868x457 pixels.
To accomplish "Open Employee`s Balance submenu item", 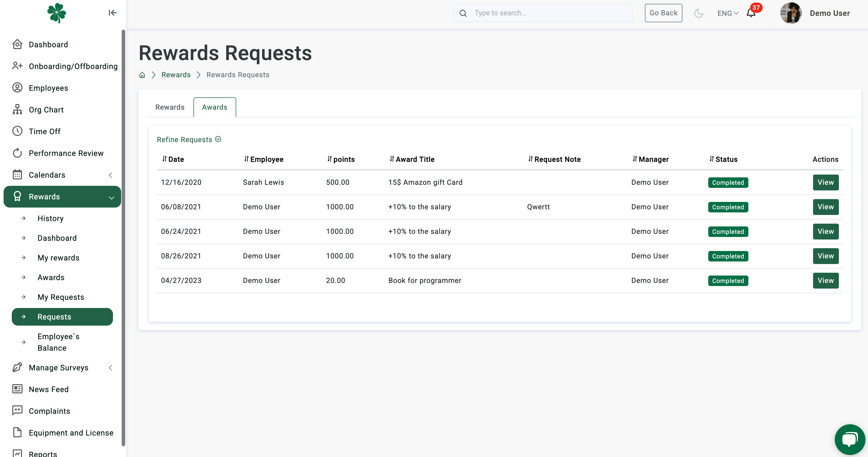I will click(x=58, y=342).
